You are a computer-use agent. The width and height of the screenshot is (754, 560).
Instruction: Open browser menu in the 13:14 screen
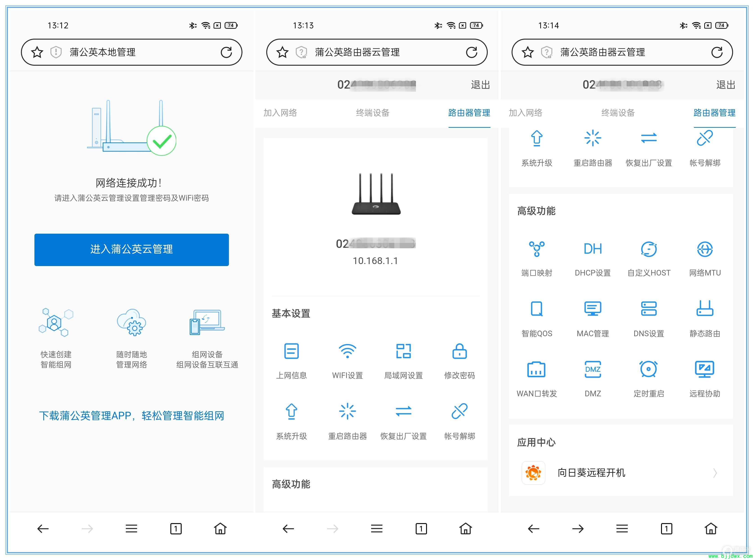622,529
